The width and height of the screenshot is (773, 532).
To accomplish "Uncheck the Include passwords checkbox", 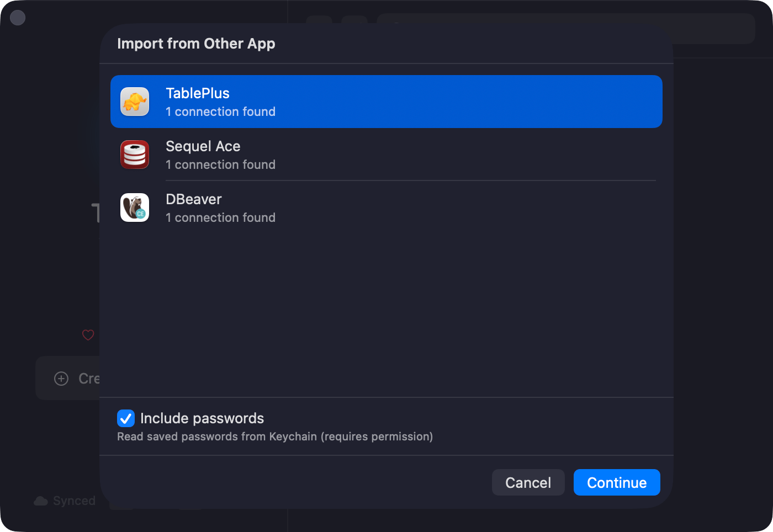I will pyautogui.click(x=126, y=418).
